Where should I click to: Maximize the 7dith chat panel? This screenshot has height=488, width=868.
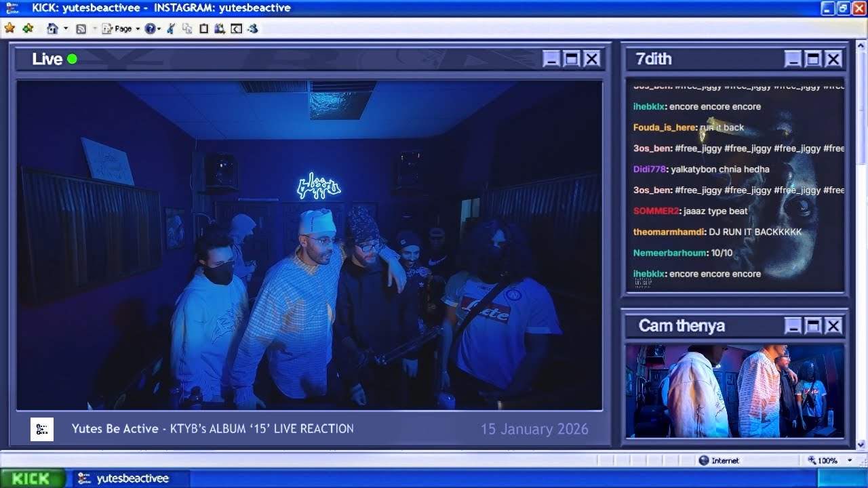tap(813, 59)
